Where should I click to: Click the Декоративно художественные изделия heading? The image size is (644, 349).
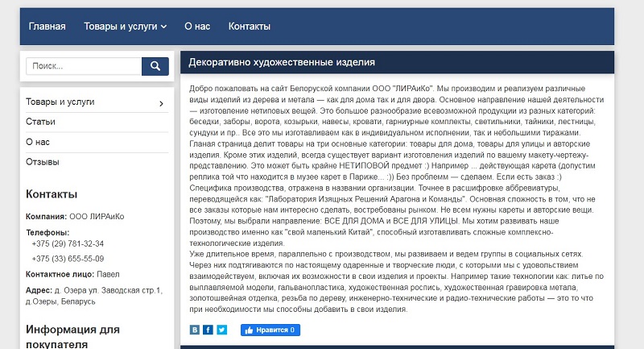282,63
